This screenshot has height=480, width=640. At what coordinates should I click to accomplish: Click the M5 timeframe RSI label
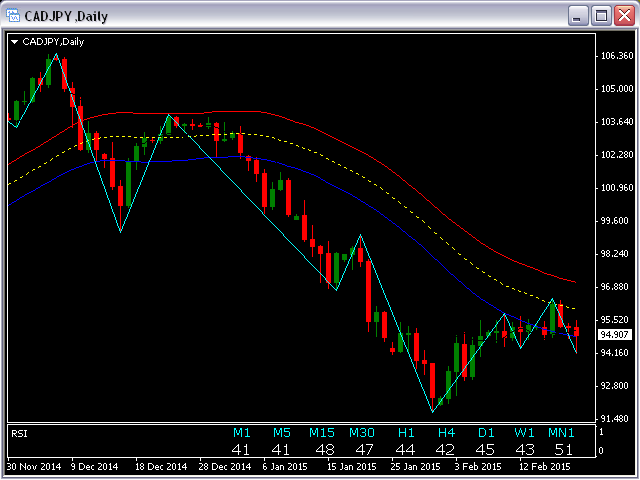click(282, 433)
